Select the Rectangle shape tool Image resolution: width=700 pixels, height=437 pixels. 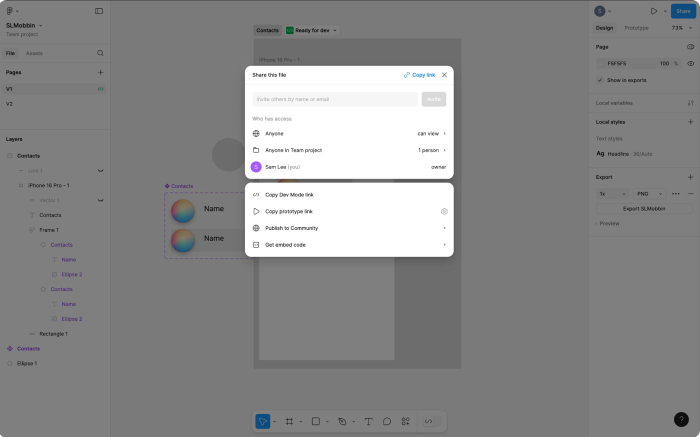coord(316,421)
